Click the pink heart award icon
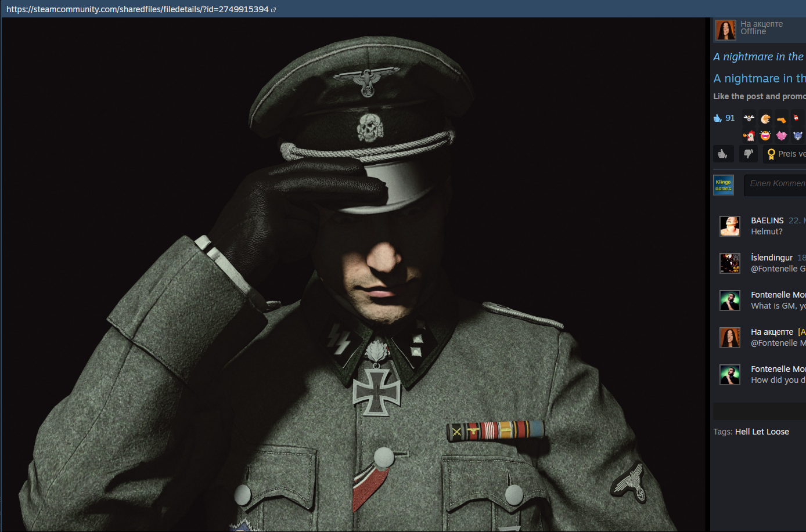The image size is (806, 532). click(x=782, y=136)
